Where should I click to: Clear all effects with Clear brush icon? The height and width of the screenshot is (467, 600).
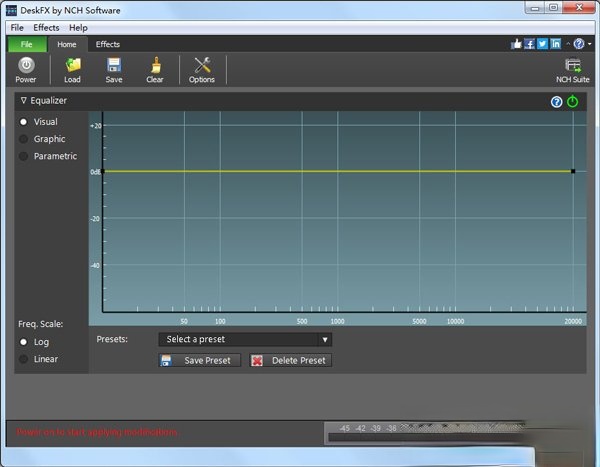[x=155, y=70]
